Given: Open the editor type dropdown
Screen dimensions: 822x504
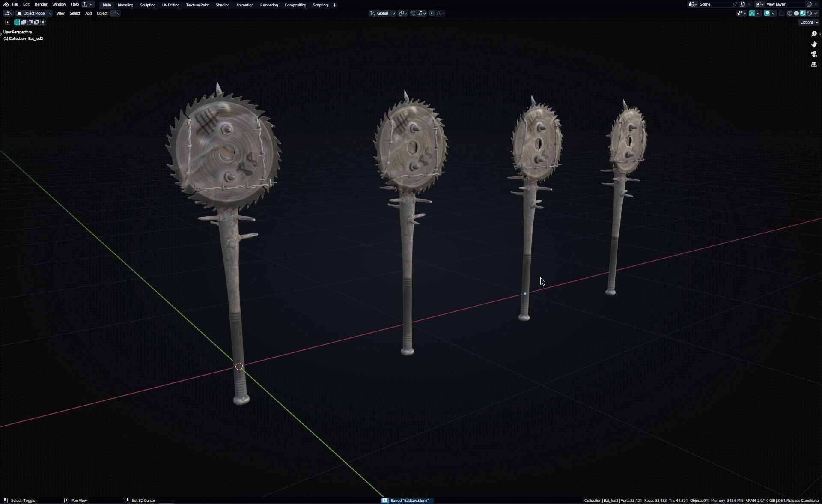Looking at the screenshot, I should [x=9, y=13].
